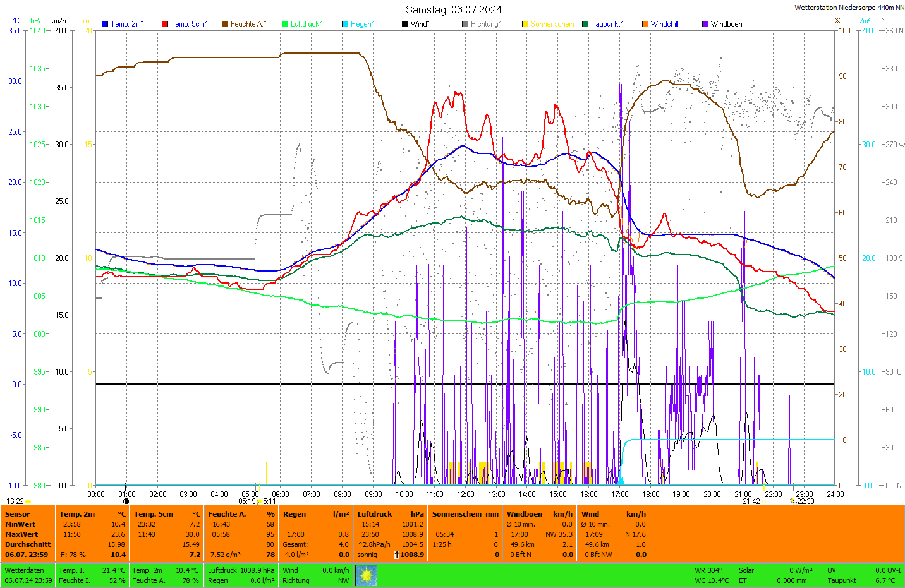Toggle the Richtung series label
The width and height of the screenshot is (905, 588).
click(485, 24)
